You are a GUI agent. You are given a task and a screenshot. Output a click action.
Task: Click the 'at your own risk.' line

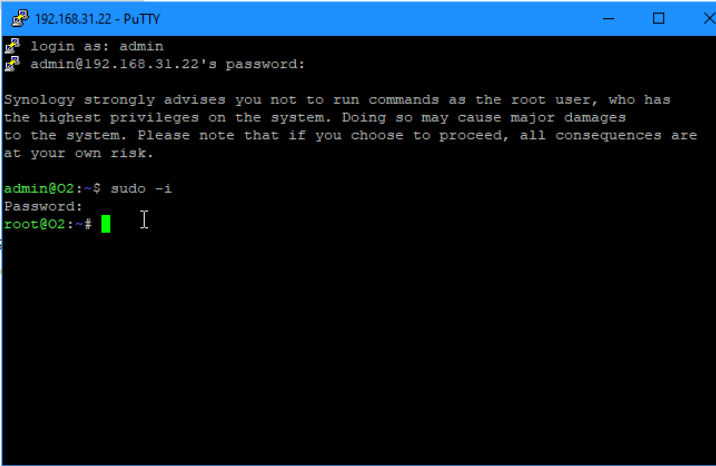click(x=79, y=153)
